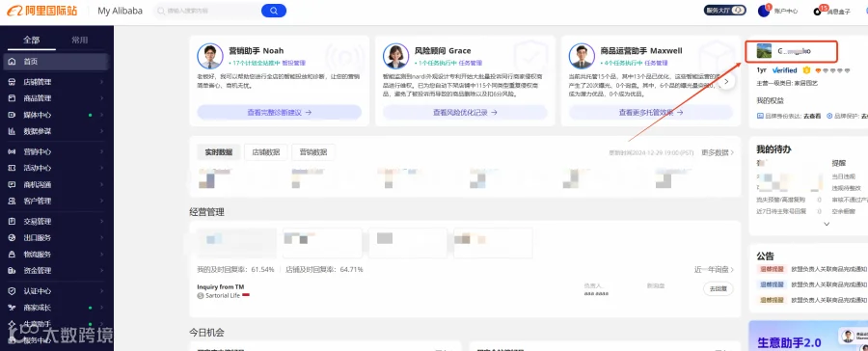Screen dimensions: 868x351
Task: Expand the 数据参谋 sidebar item
Action: click(x=57, y=132)
